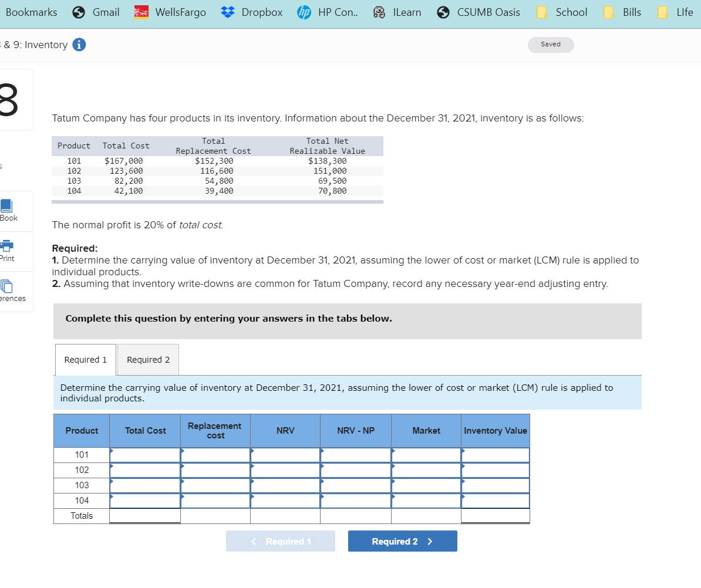Click the info icon next to Inventory title
The image size is (701, 588).
point(79,44)
